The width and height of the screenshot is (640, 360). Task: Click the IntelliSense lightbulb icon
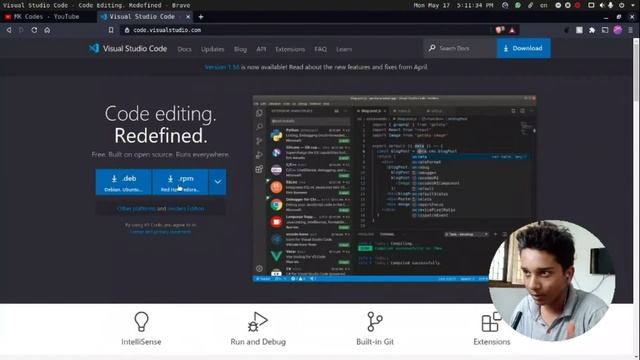(x=141, y=322)
